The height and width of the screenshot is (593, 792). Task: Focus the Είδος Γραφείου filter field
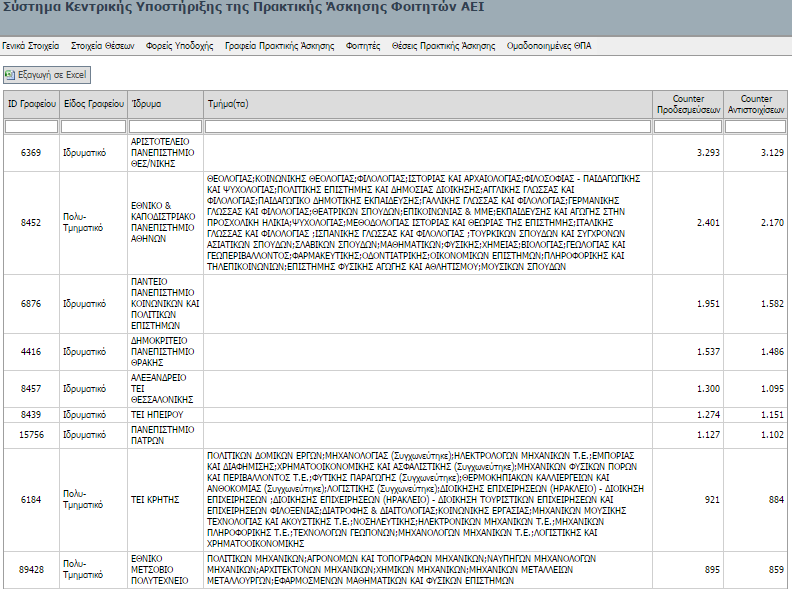tap(93, 126)
